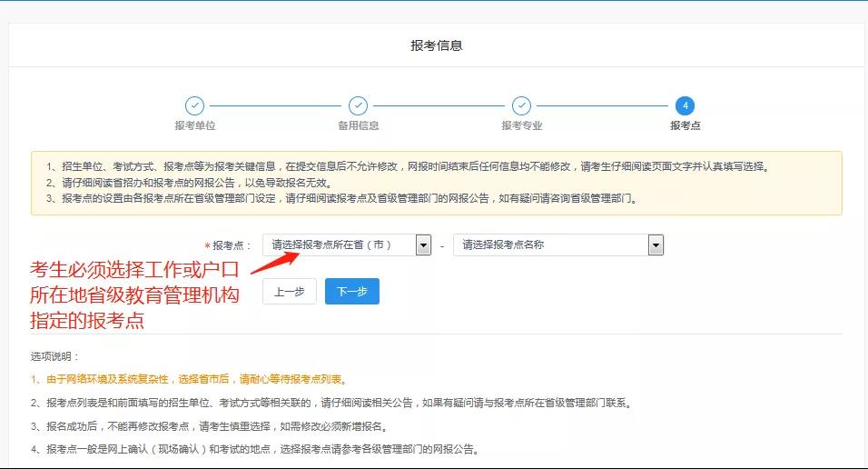Click the 选项说明： heading
This screenshot has width=868, height=469.
click(x=54, y=356)
